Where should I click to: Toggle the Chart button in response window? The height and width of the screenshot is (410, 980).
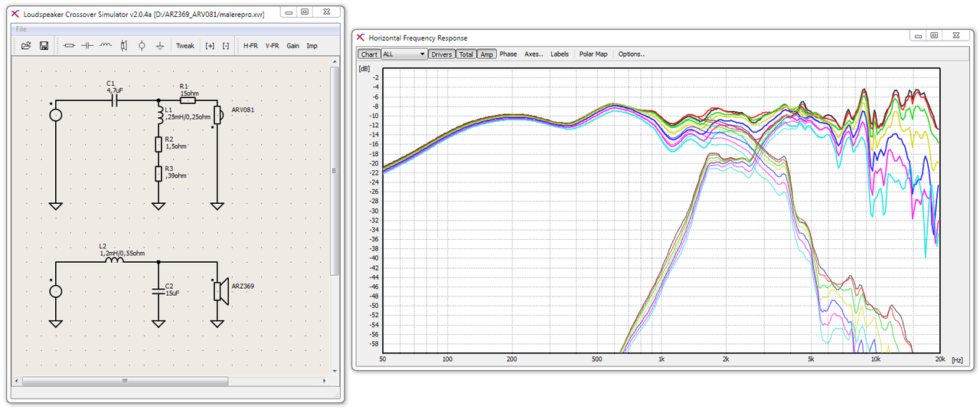pyautogui.click(x=369, y=54)
